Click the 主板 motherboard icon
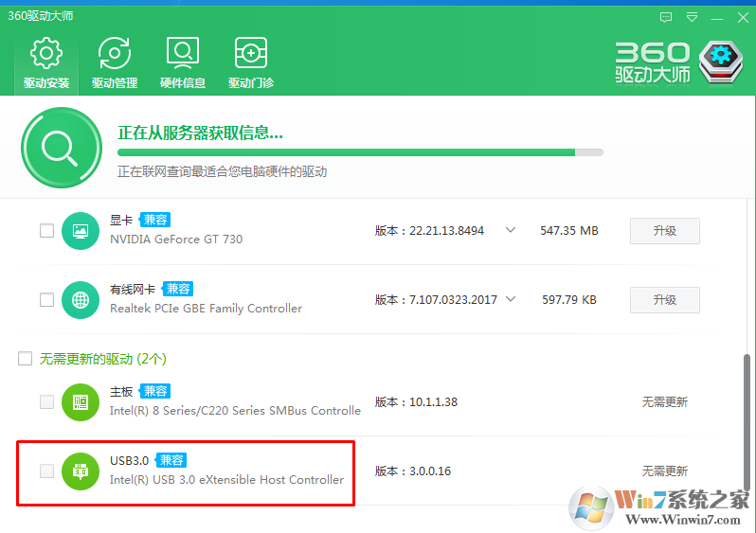756x533 pixels. 81,402
